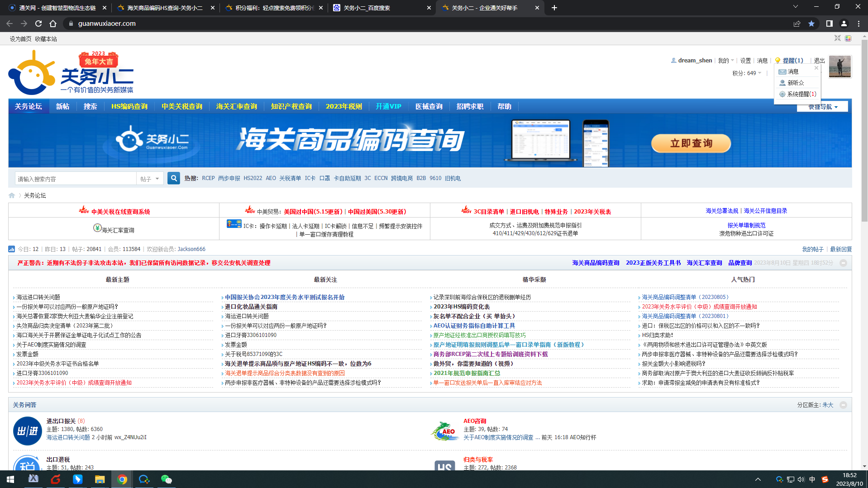Open the browser home icon
The height and width of the screenshot is (488, 868).
[x=53, y=24]
